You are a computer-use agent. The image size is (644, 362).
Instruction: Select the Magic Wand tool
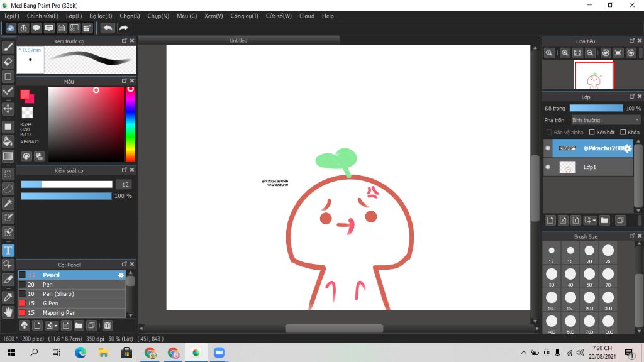pos(8,203)
